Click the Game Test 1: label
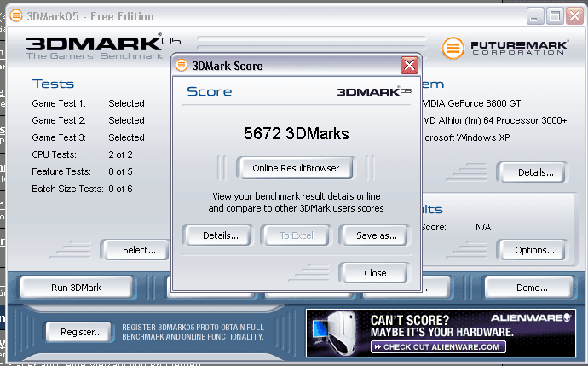The image size is (588, 366). (59, 103)
